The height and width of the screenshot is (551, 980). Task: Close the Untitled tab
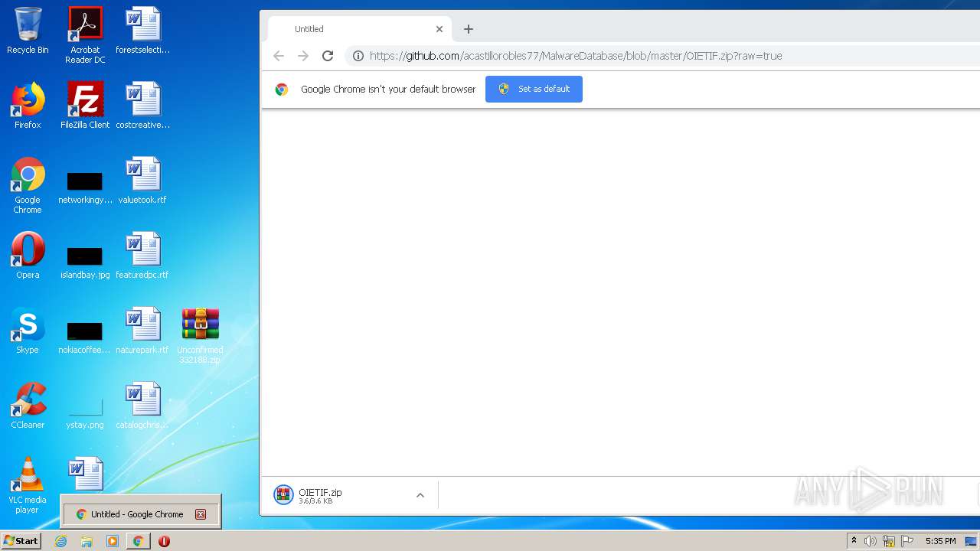[439, 29]
